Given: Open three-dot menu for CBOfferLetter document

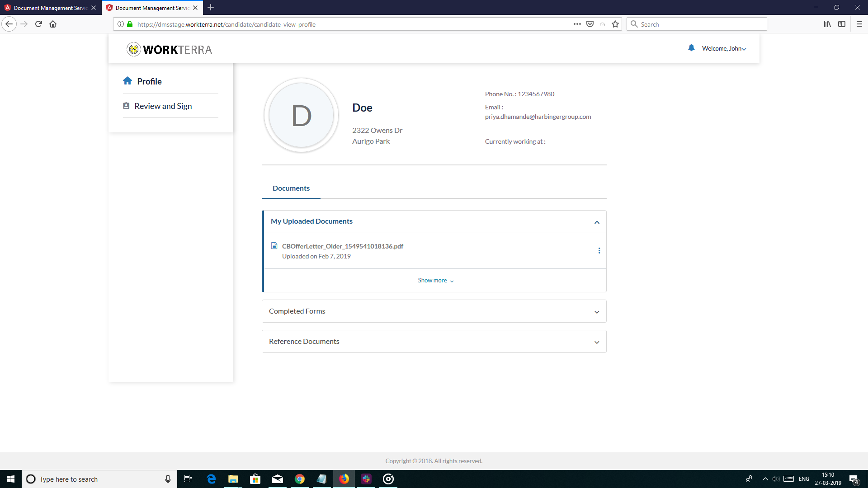Looking at the screenshot, I should click(x=599, y=251).
